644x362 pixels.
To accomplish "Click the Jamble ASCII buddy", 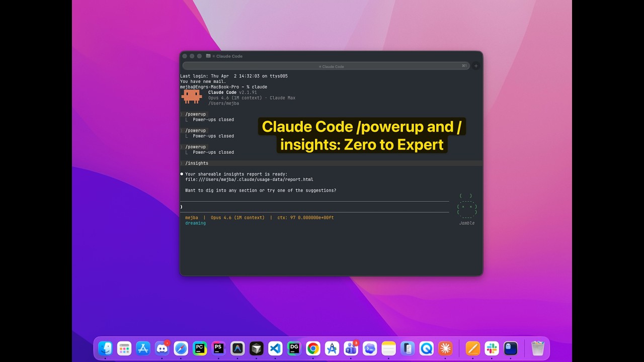I will (467, 207).
